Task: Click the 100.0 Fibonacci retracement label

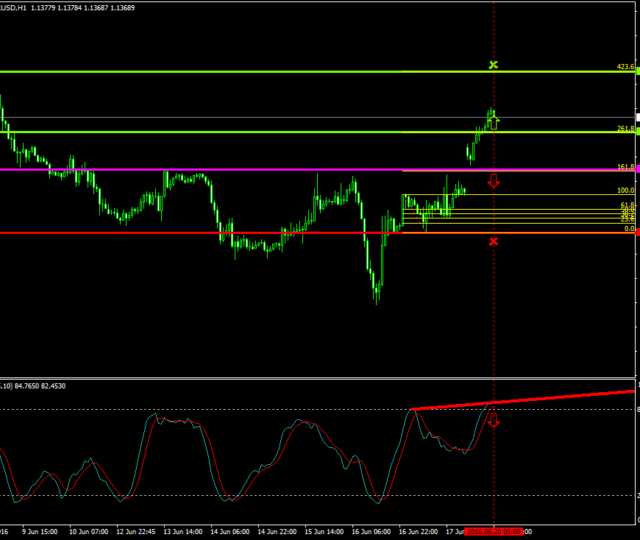Action: (x=626, y=190)
